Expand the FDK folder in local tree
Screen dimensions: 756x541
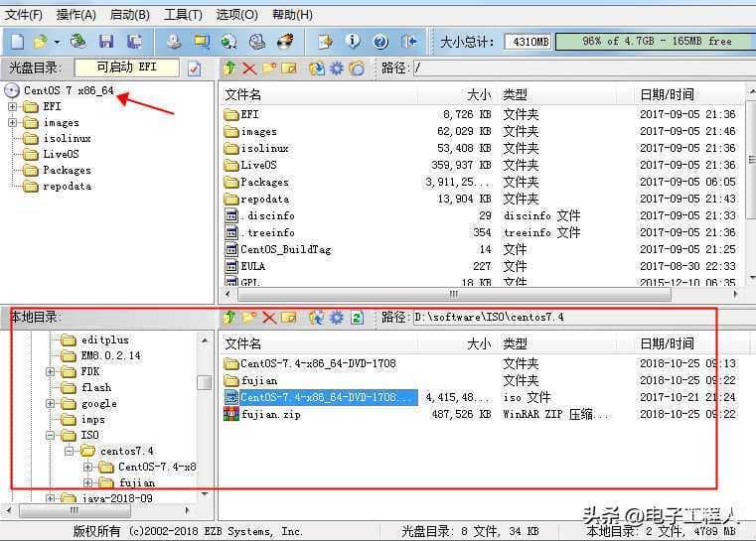[x=50, y=372]
